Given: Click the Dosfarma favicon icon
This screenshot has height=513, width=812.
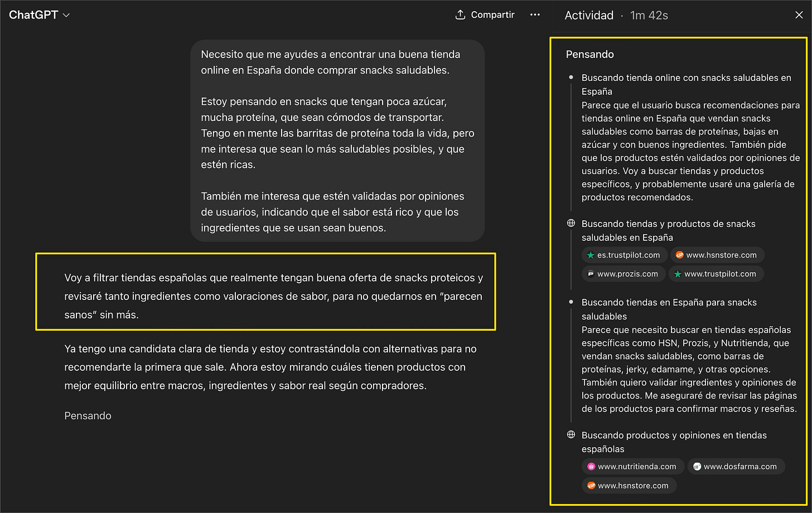Looking at the screenshot, I should click(697, 466).
